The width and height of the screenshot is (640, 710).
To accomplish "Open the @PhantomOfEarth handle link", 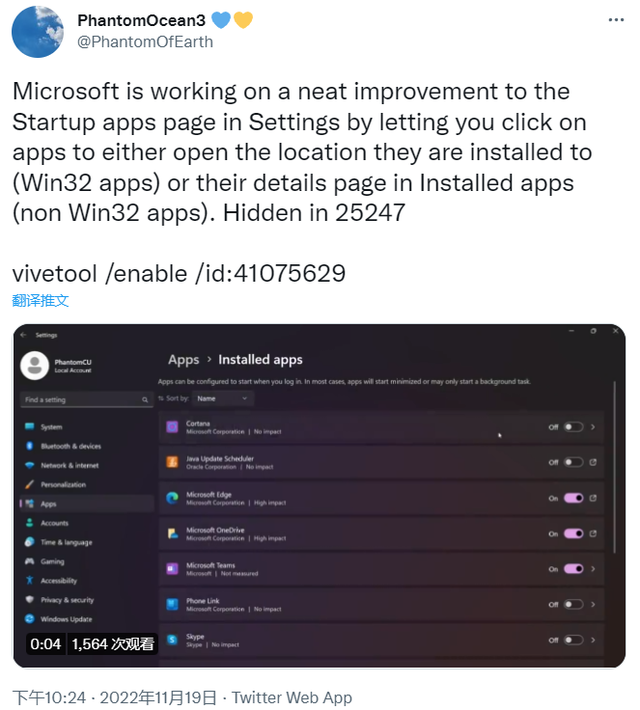I will point(145,41).
